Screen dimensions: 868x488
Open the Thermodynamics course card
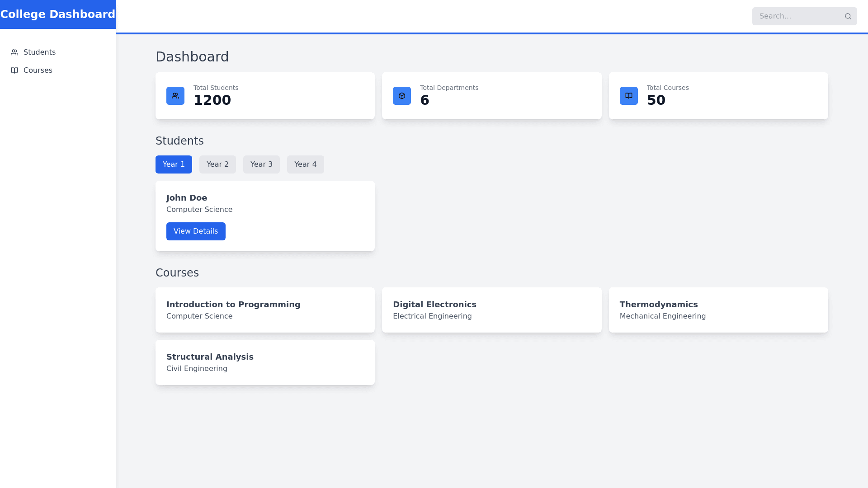click(718, 310)
